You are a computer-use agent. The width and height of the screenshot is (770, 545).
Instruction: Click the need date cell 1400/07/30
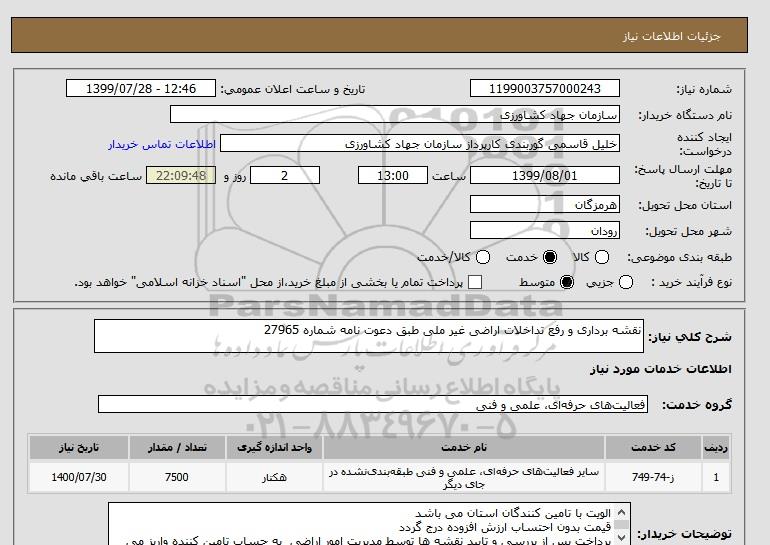(x=79, y=477)
